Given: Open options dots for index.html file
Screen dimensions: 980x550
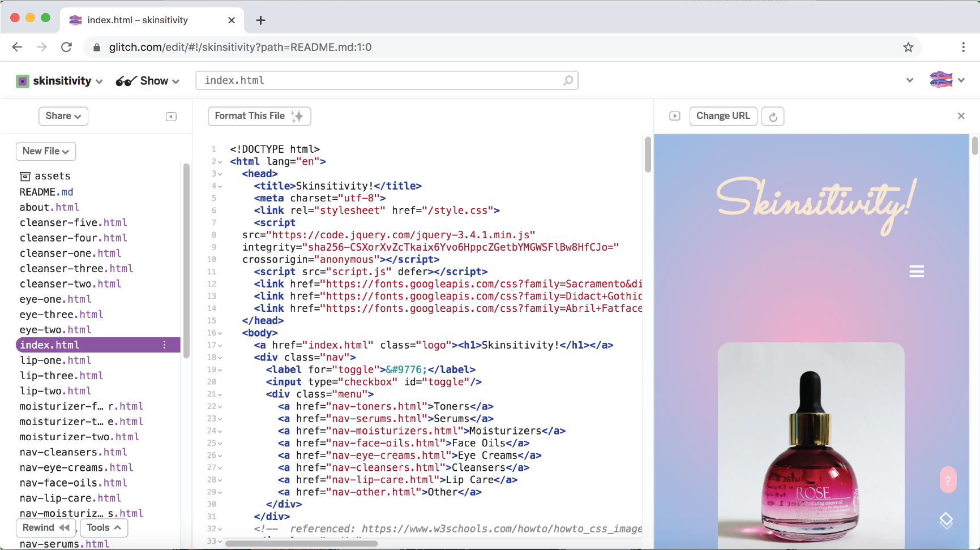Looking at the screenshot, I should pos(165,345).
